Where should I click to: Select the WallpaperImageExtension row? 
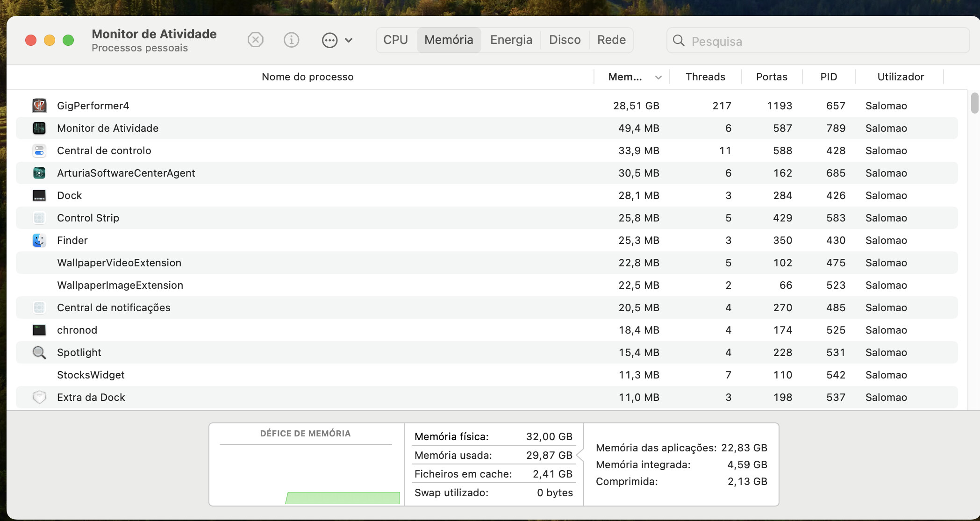(x=487, y=285)
